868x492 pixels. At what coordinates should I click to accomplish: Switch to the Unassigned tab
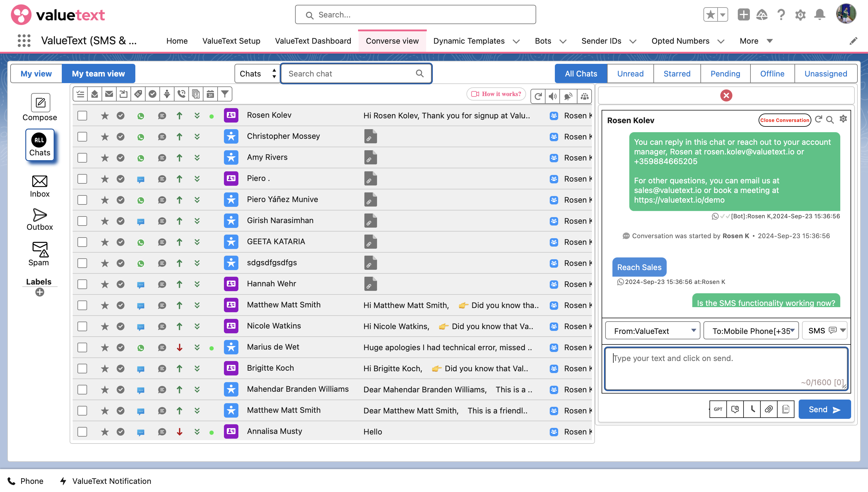tap(826, 73)
